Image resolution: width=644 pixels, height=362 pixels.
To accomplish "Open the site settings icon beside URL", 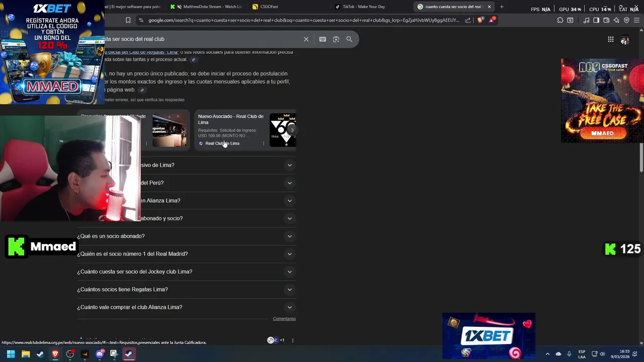I will (x=141, y=20).
